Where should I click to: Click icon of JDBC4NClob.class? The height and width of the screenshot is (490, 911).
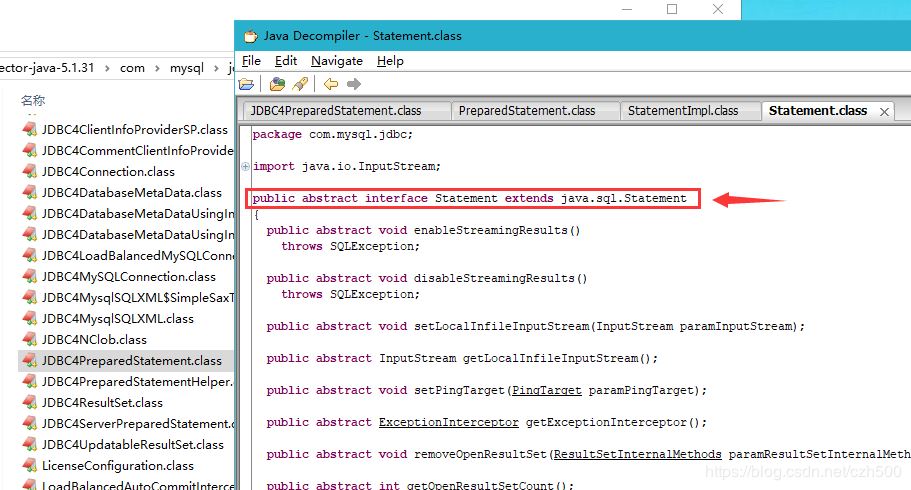pyautogui.click(x=30, y=339)
